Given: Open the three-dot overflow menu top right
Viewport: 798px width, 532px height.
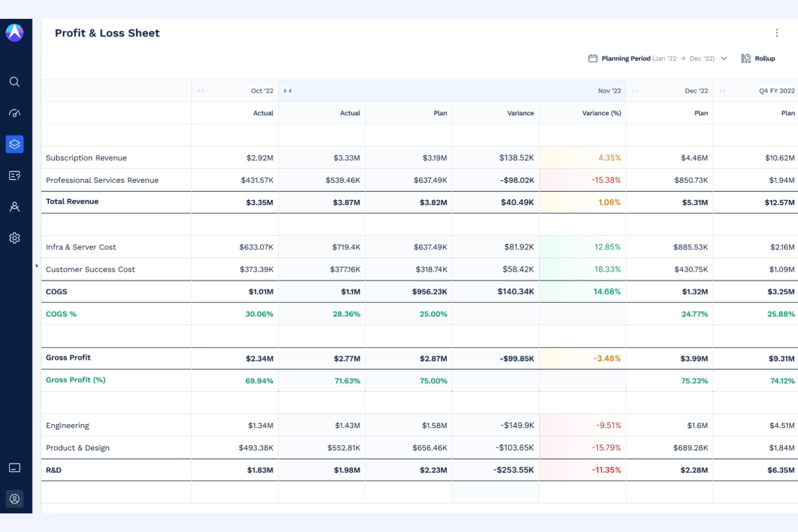Looking at the screenshot, I should [777, 33].
